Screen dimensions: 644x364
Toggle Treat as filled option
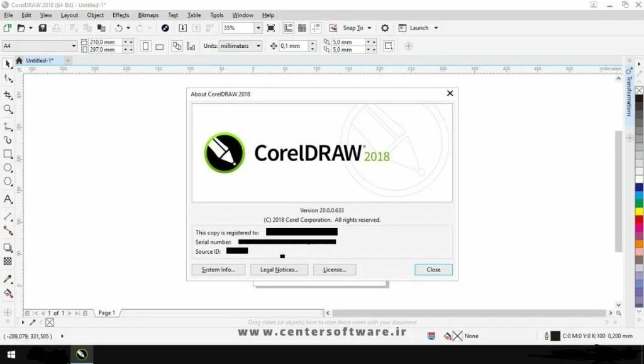pyautogui.click(x=389, y=46)
